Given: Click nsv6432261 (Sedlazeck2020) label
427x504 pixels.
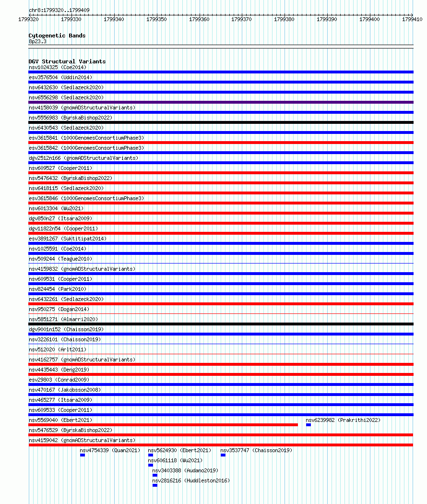Looking at the screenshot, I should click(66, 299).
